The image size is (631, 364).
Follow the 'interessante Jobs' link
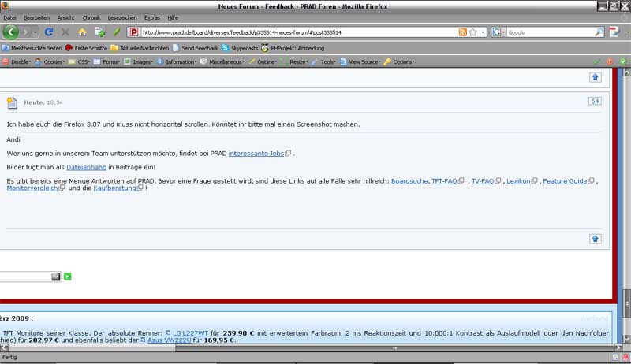coord(256,153)
